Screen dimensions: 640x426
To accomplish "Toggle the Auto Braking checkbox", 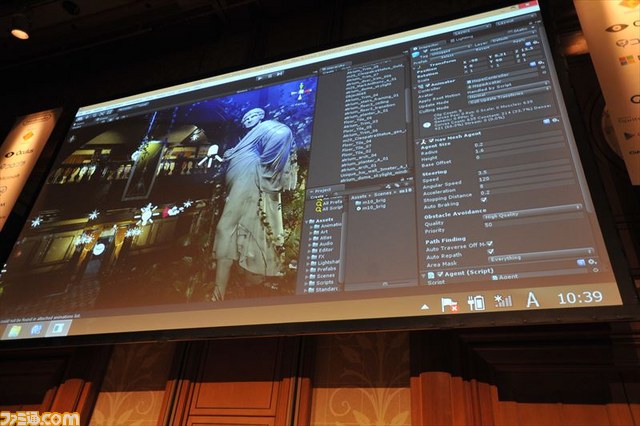I will 484,200.
